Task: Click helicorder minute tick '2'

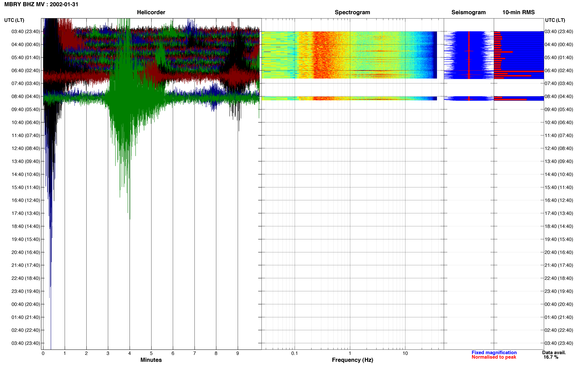Action: pos(86,353)
